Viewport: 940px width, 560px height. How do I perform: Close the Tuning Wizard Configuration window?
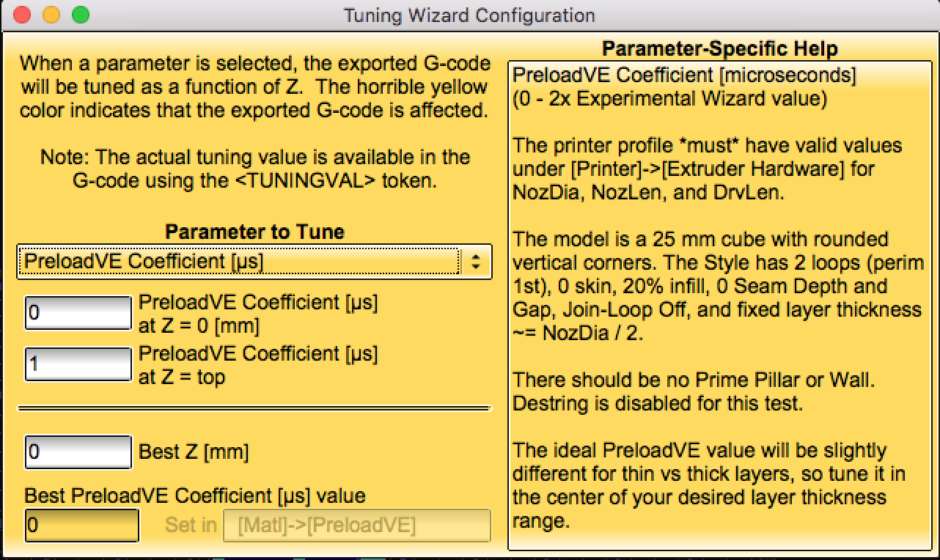[23, 15]
